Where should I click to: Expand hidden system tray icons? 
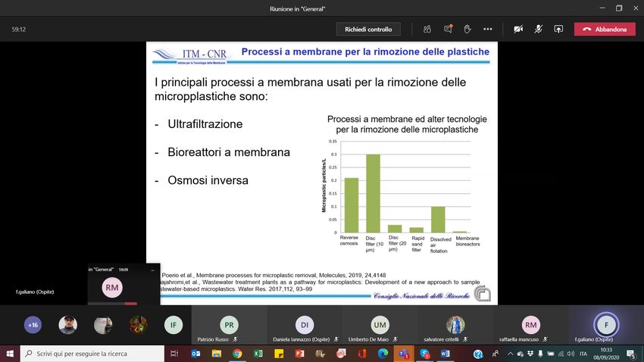coord(510,354)
